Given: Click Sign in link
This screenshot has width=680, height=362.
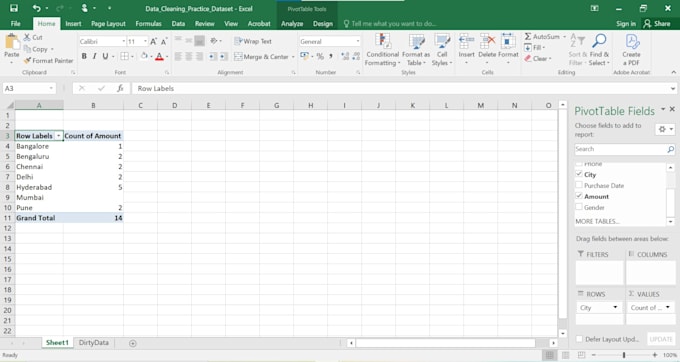Looking at the screenshot, I should [626, 24].
